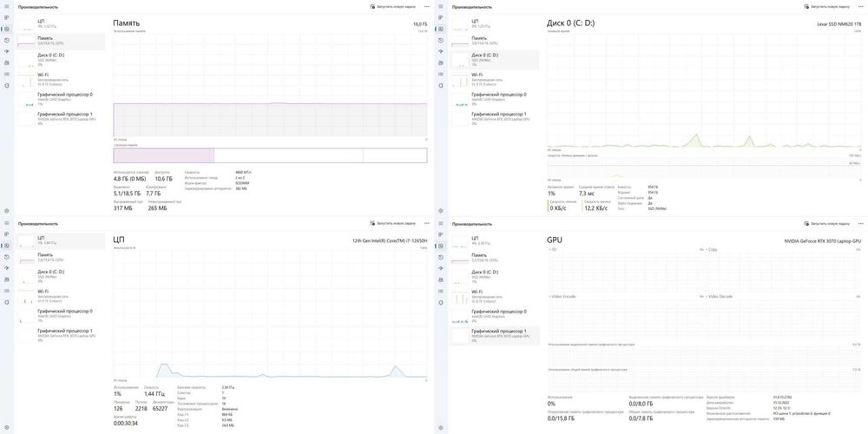Open Settings gear in ЦП window
The height and width of the screenshot is (434, 868).
point(7,427)
